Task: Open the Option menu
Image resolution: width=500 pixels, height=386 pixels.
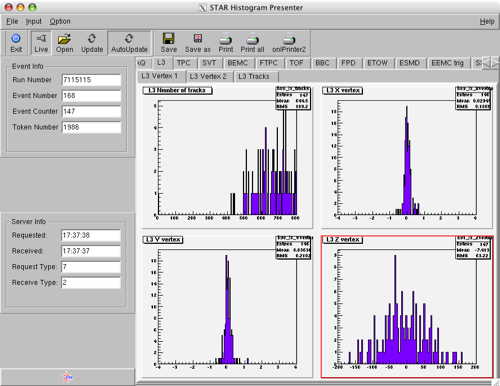Action: [x=60, y=21]
